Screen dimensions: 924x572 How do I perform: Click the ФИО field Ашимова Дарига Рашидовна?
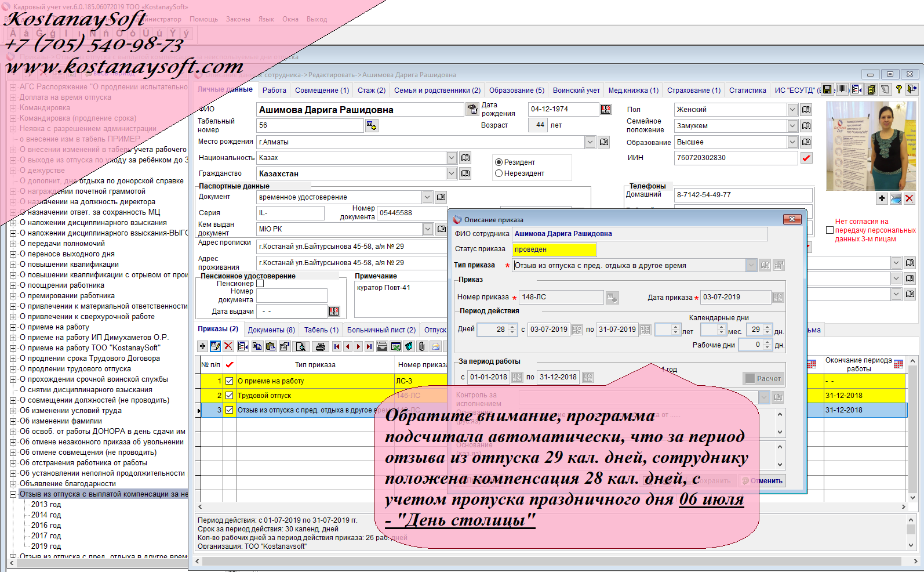tap(361, 110)
